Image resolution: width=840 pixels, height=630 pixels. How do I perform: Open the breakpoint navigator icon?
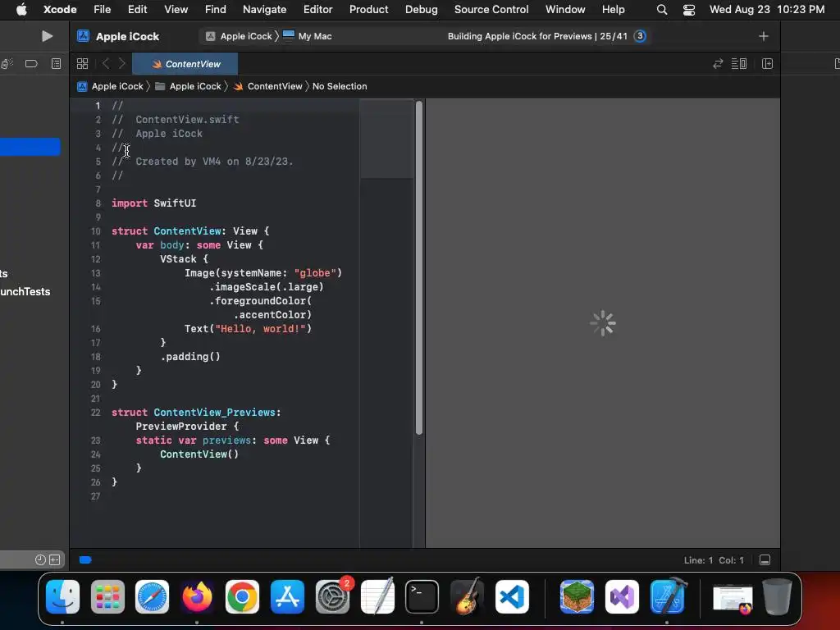point(31,64)
